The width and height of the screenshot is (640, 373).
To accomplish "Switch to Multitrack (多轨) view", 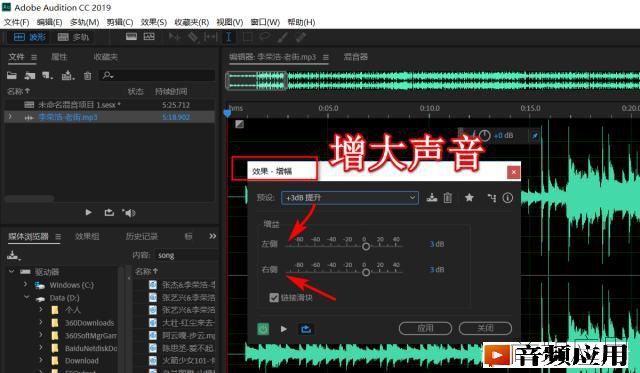I will pos(73,37).
